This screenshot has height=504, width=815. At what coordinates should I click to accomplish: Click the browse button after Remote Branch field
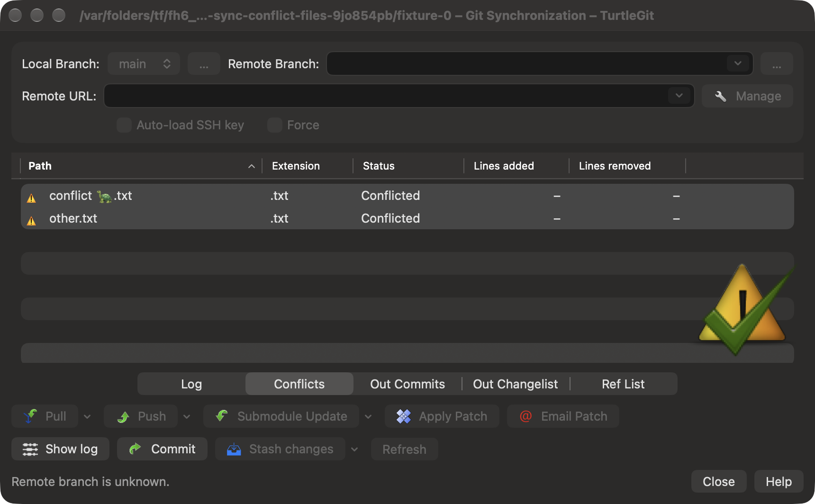[777, 63]
